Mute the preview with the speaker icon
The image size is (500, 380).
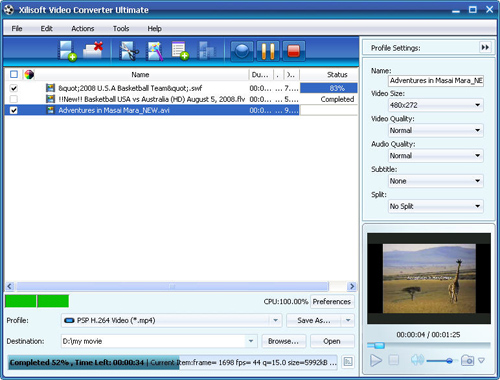point(417,360)
